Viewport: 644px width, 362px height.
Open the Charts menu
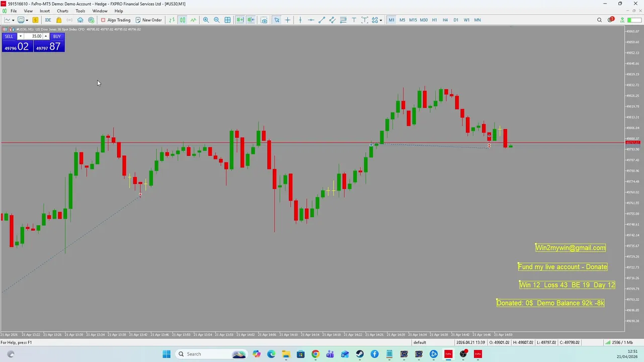tap(62, 11)
